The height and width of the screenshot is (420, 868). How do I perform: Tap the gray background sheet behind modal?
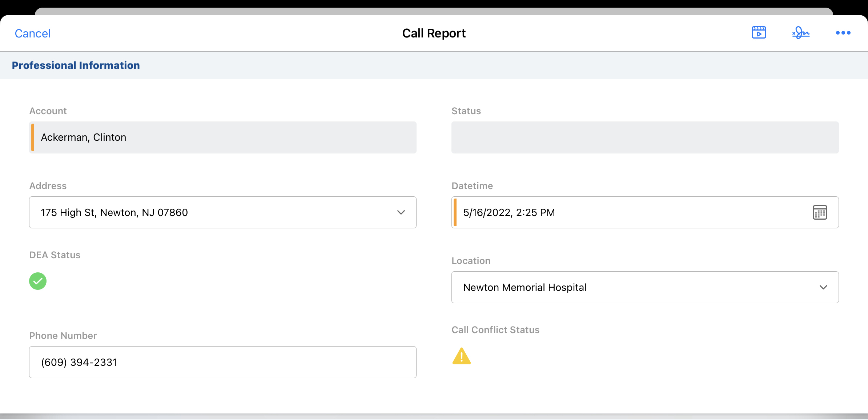click(434, 11)
